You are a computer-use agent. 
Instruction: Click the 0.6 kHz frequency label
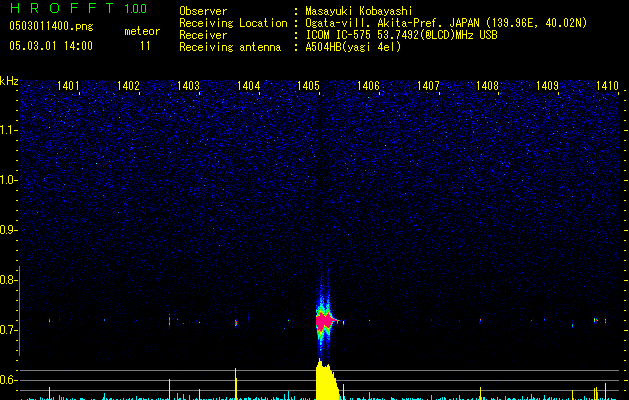point(8,380)
